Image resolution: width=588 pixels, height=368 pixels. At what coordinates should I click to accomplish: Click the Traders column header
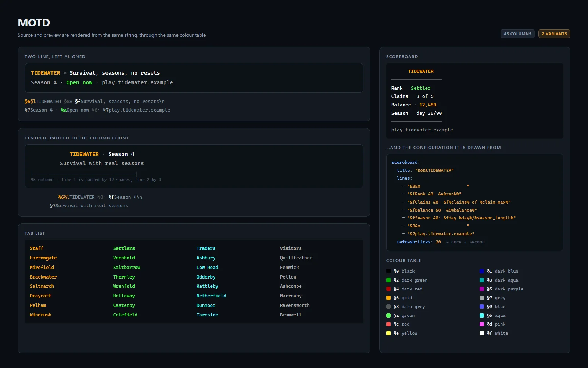[x=206, y=248]
